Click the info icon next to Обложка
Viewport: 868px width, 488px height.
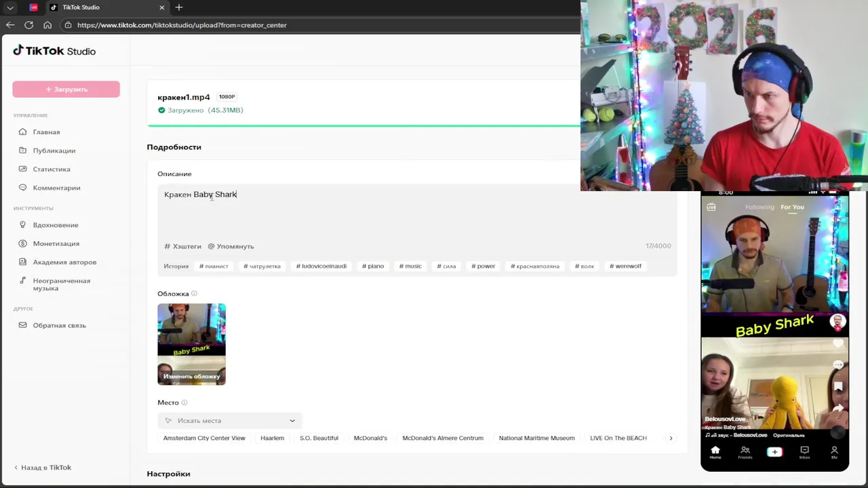point(194,293)
